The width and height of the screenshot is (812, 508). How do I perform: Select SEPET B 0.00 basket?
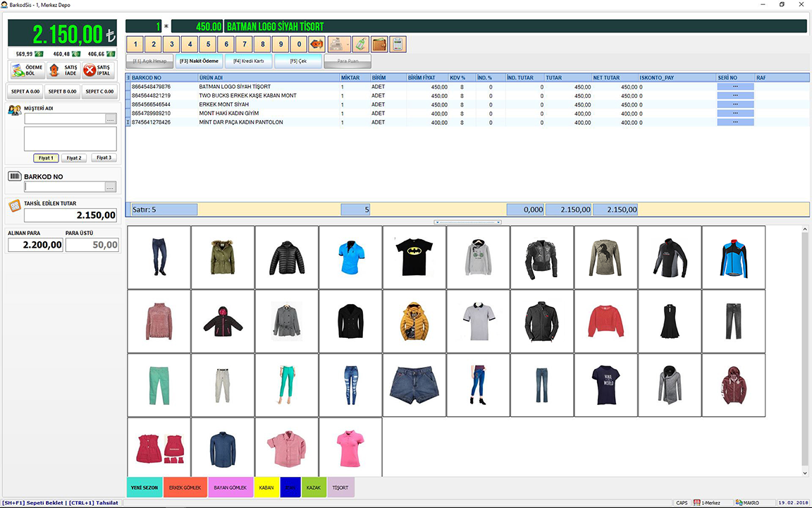tap(62, 92)
